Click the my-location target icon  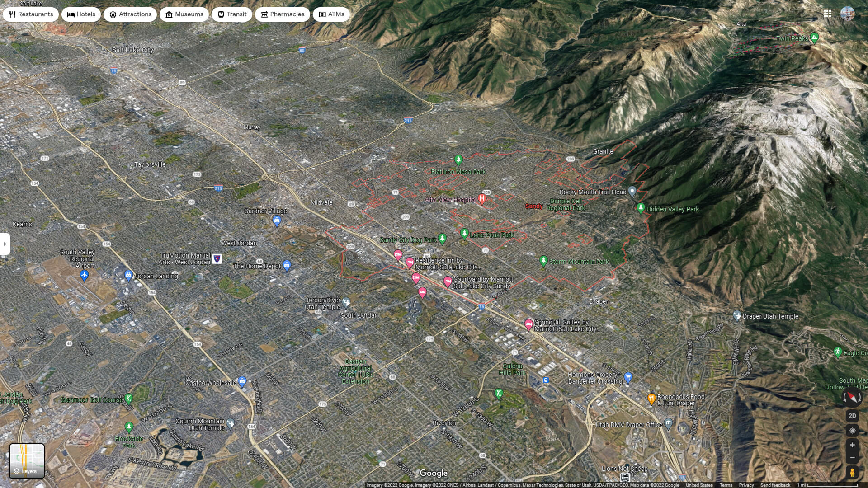click(852, 430)
